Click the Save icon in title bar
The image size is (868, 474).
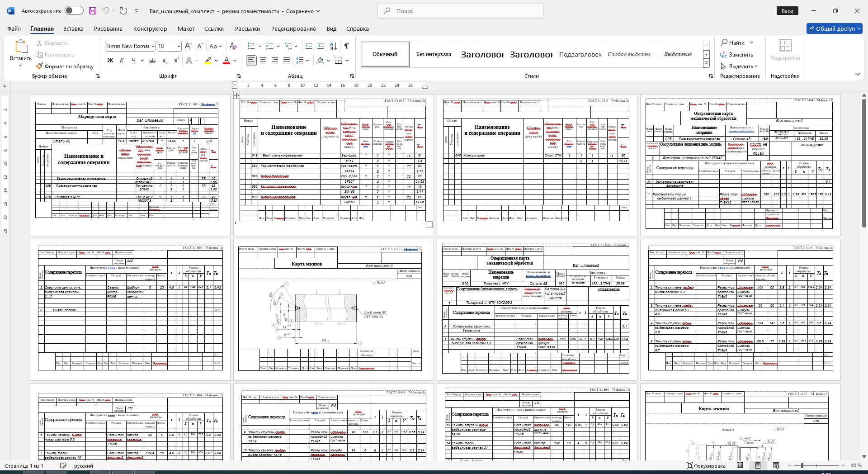pos(93,11)
